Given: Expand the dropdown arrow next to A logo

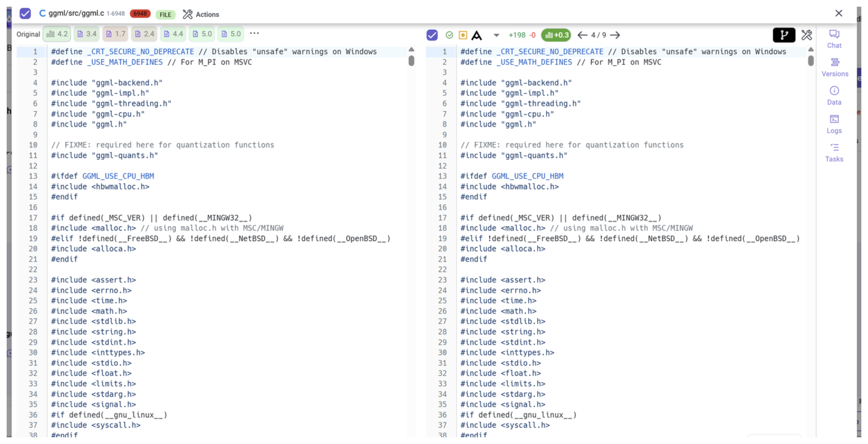Looking at the screenshot, I should coord(496,35).
